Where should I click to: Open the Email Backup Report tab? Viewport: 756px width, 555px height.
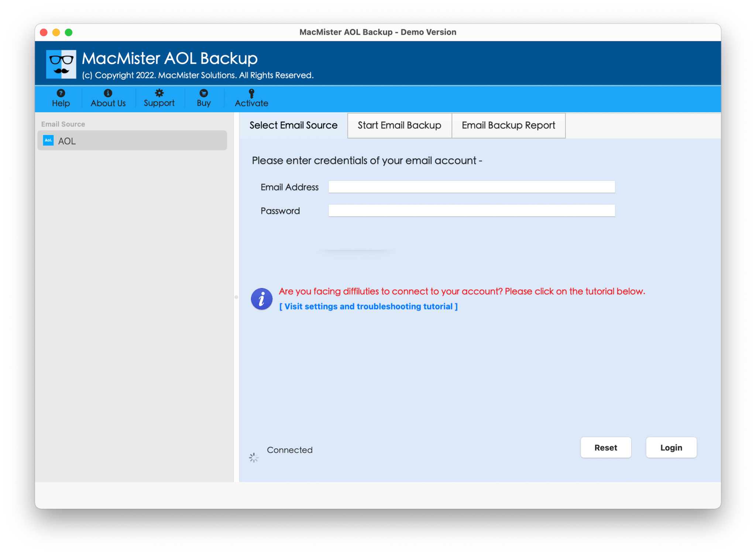tap(508, 125)
